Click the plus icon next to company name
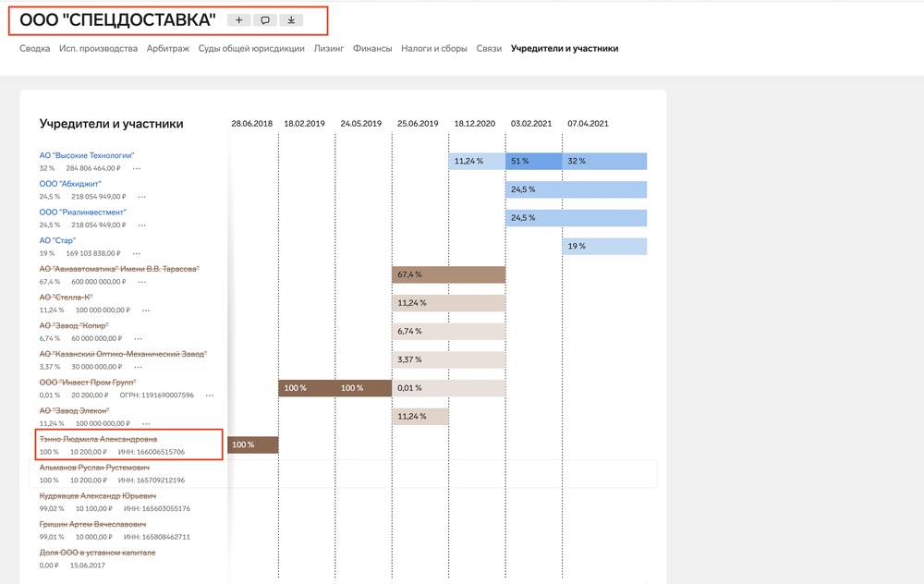This screenshot has height=584, width=924. [238, 19]
